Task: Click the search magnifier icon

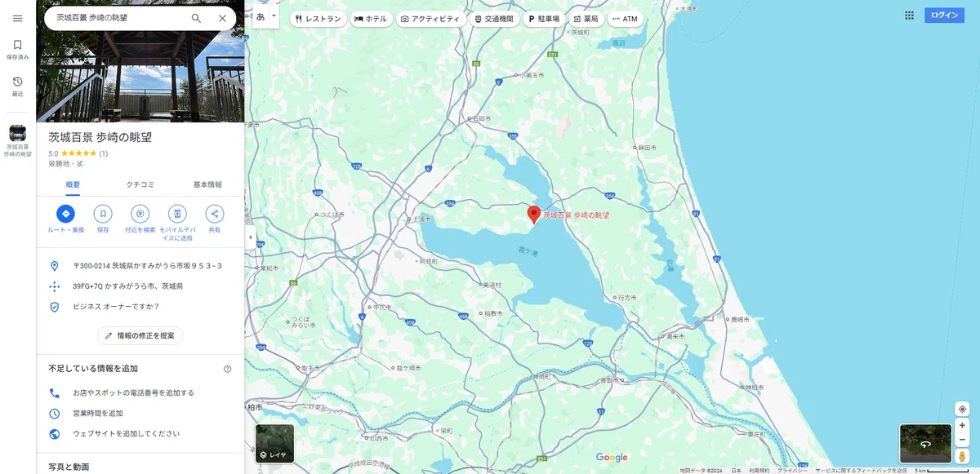Action: pyautogui.click(x=196, y=18)
